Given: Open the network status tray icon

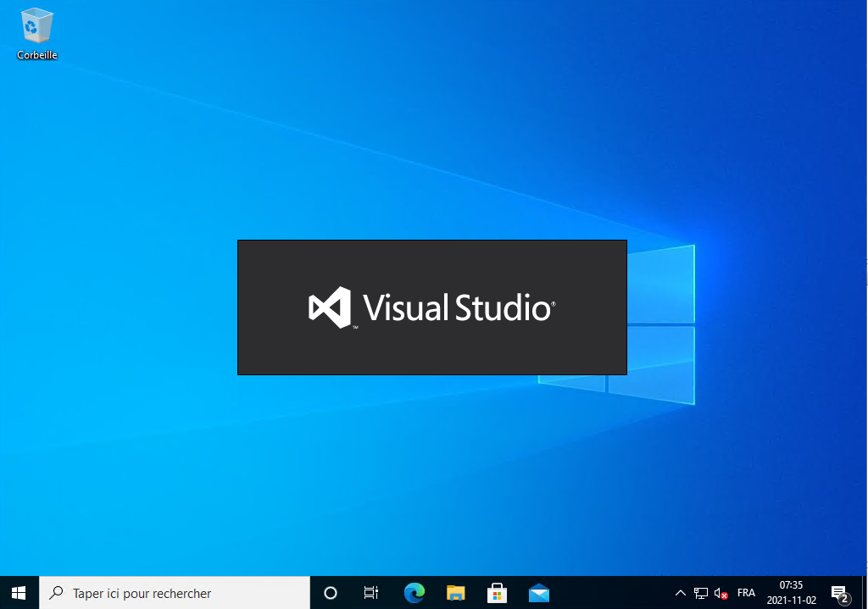Looking at the screenshot, I should point(701,593).
